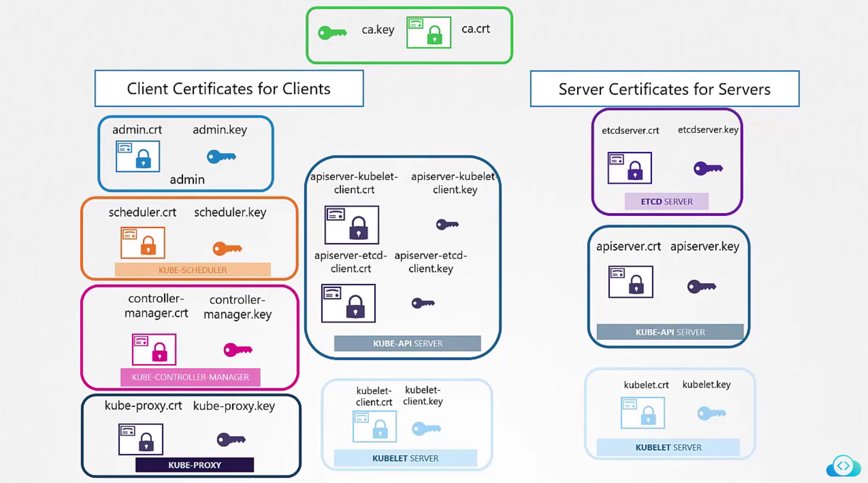Image resolution: width=868 pixels, height=483 pixels.
Task: Select the kube-proxy.crt certificate icon
Action: coord(141,439)
